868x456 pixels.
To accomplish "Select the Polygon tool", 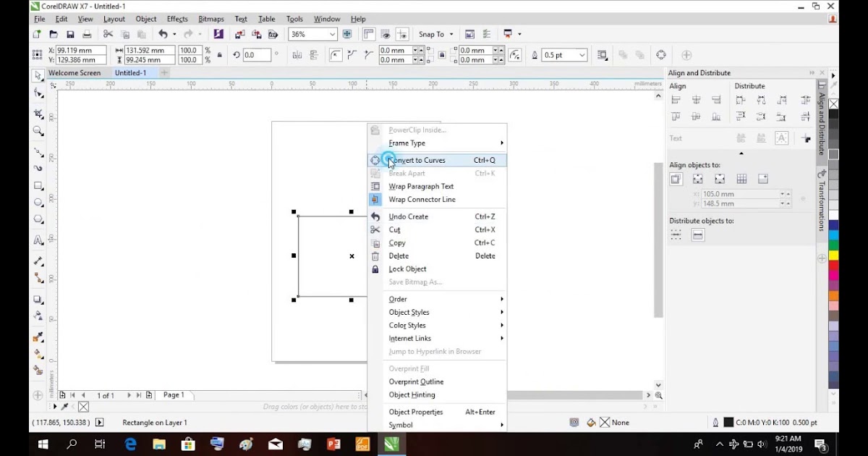I will 38,219.
